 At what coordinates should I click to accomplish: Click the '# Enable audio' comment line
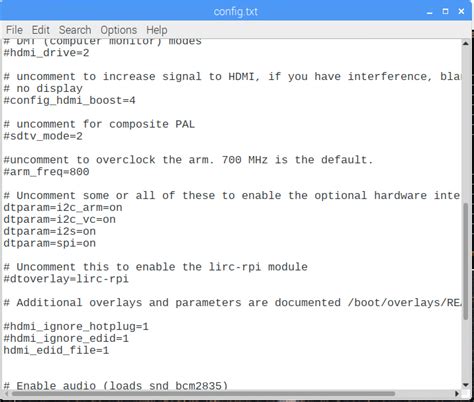pos(116,385)
